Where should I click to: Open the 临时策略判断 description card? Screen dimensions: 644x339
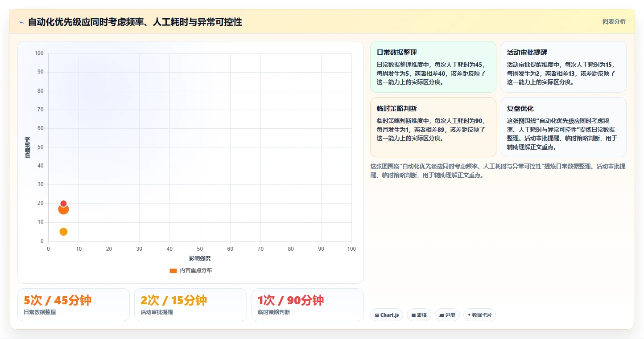click(x=433, y=127)
